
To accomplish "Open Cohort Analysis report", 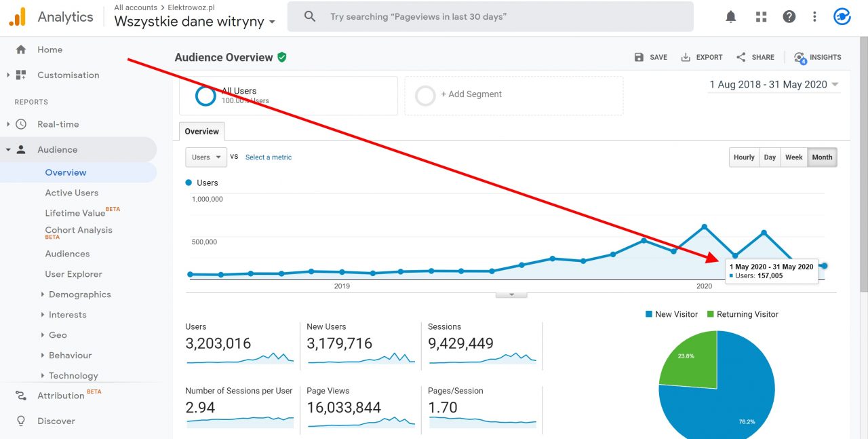I will [79, 231].
